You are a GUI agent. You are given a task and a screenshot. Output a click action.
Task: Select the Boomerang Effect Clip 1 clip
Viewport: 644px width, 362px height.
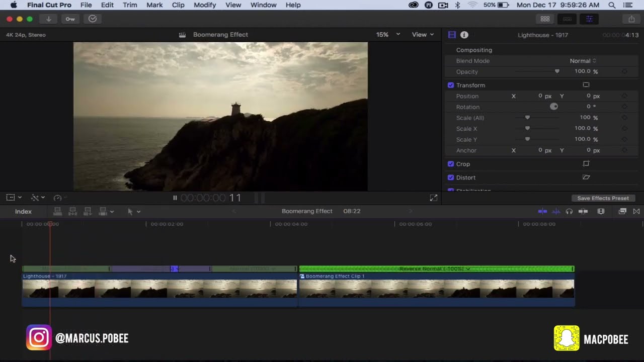pos(437,291)
